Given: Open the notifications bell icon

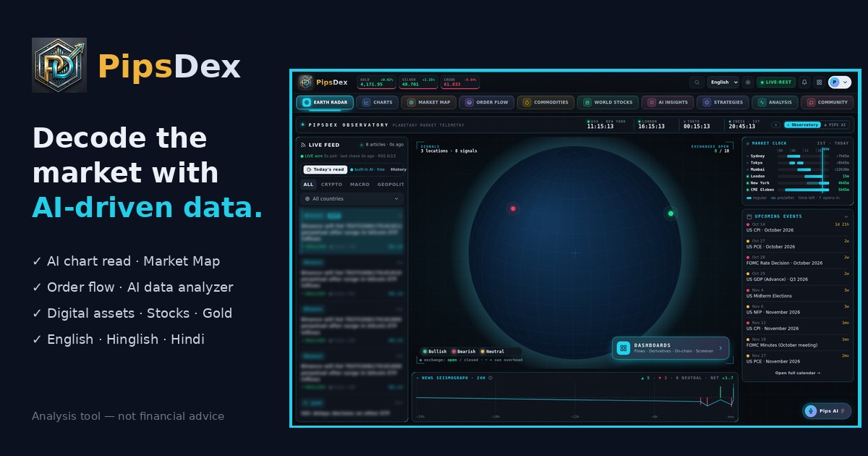Looking at the screenshot, I should click(x=804, y=83).
